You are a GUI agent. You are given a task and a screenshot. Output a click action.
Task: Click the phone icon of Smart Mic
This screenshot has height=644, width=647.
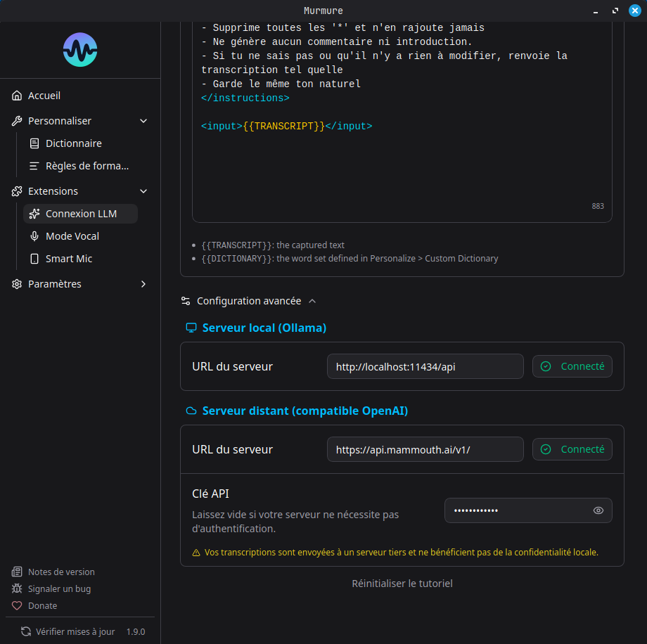[34, 259]
